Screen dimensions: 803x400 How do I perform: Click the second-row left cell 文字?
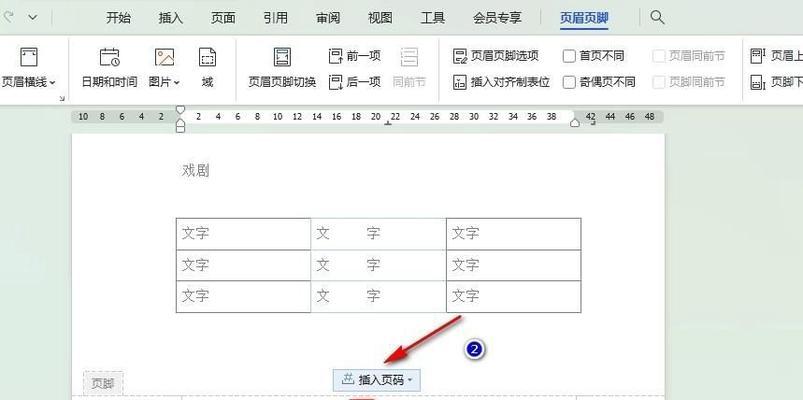[x=195, y=265]
